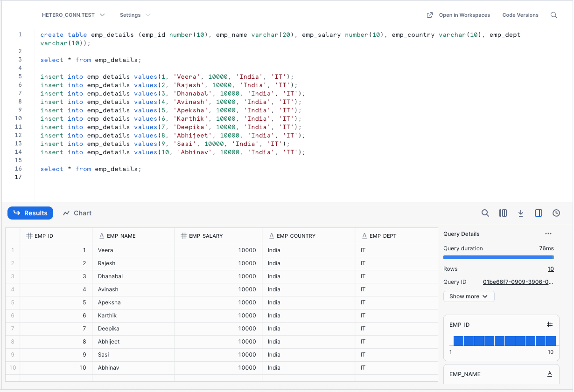Select the Avinash name cell
The width and height of the screenshot is (574, 392).
click(133, 289)
